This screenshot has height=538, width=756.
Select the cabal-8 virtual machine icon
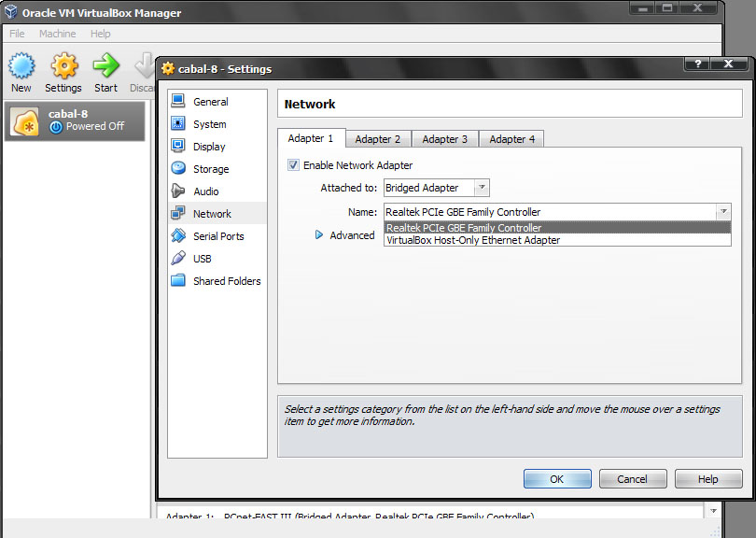[25, 122]
